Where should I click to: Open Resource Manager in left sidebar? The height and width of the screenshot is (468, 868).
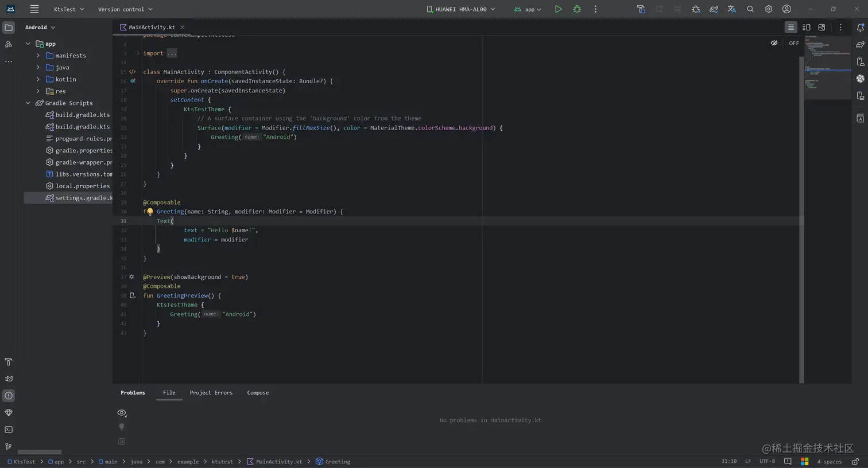click(x=9, y=44)
